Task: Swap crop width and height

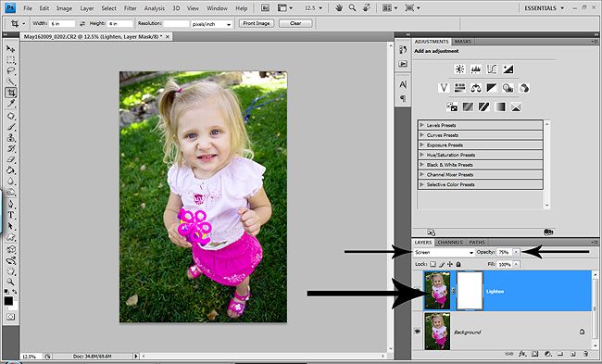Action: coord(82,23)
